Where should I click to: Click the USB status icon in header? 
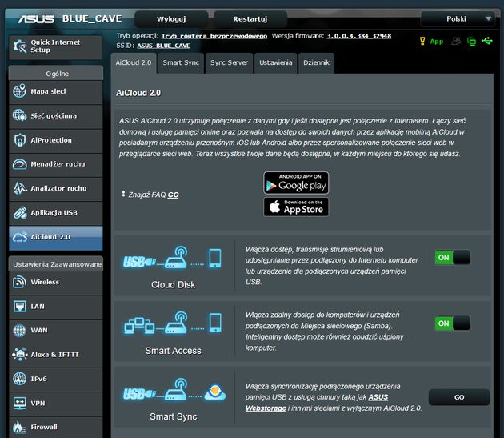[486, 41]
